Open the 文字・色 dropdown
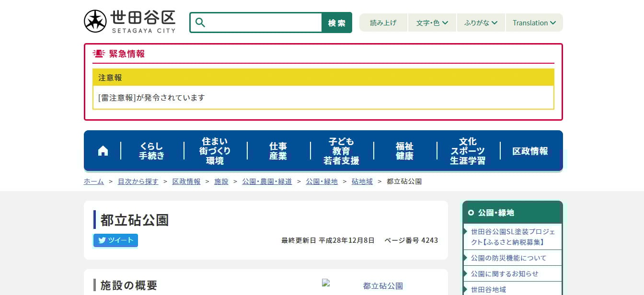 coord(432,23)
